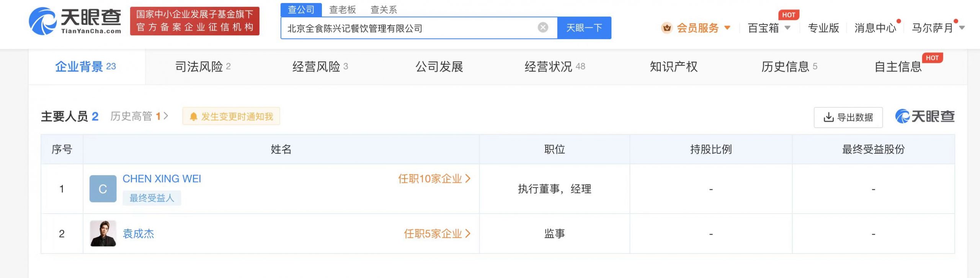Open 袁成杰's profile photo
The image size is (980, 278).
[x=103, y=233]
